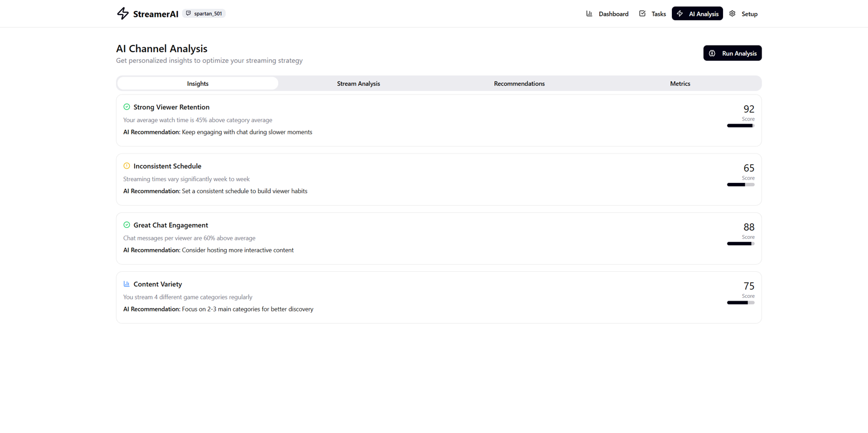Open the Recommendations tab
The width and height of the screenshot is (868, 433).
coord(519,84)
